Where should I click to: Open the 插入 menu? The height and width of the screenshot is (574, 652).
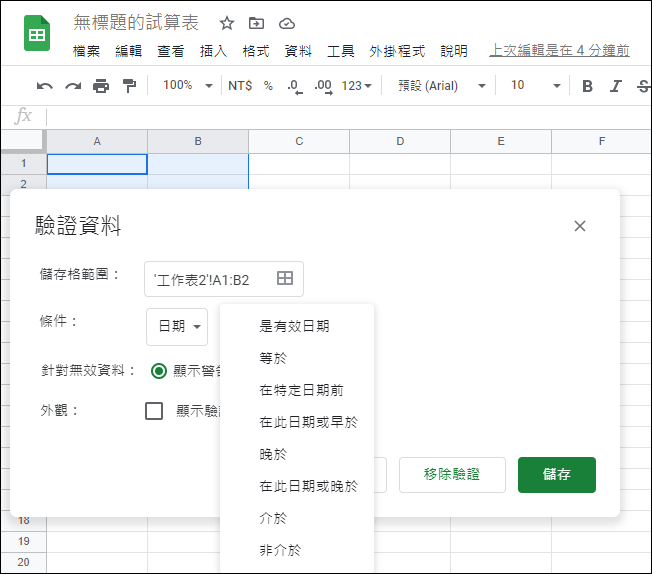tap(213, 51)
